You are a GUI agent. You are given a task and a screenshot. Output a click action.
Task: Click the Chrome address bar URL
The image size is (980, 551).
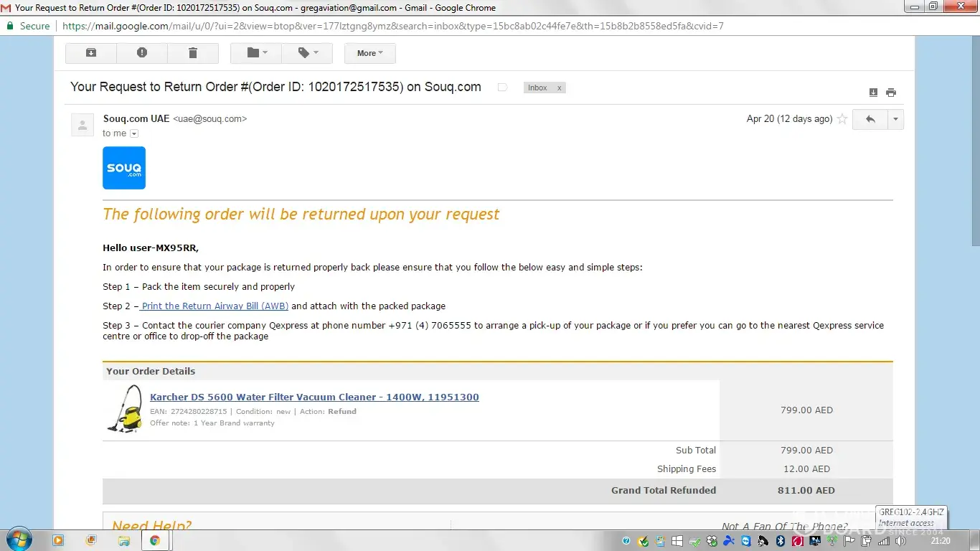coord(393,26)
